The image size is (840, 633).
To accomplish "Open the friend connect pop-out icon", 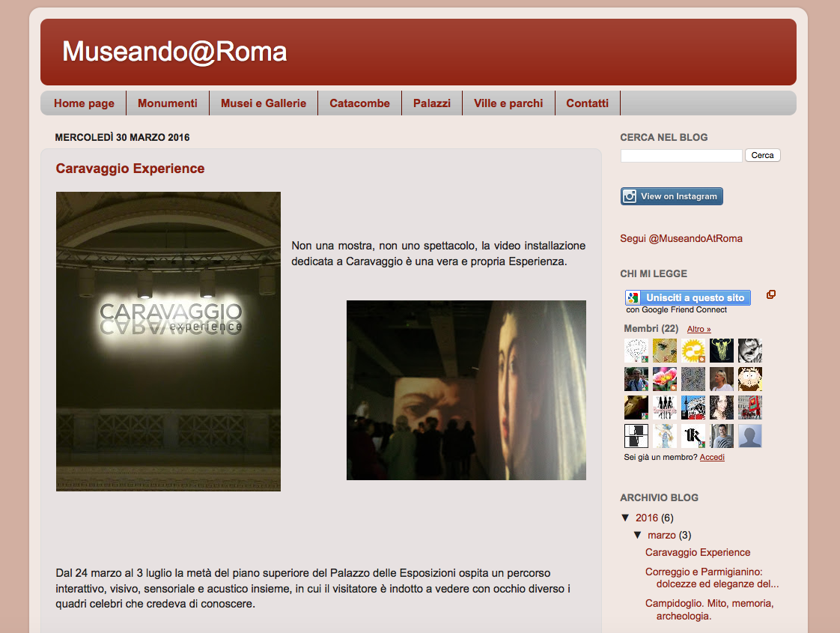I will [x=771, y=295].
